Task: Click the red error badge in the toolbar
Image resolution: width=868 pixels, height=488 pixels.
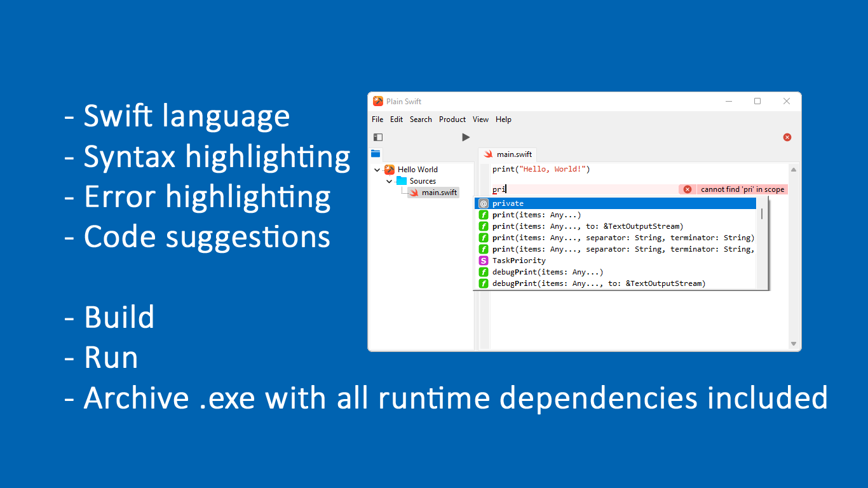Action: [787, 137]
